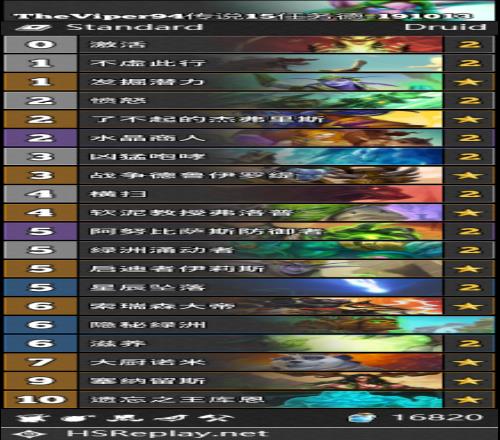Select the 滋养 card row
This screenshot has height=440, width=500.
pyautogui.click(x=249, y=343)
